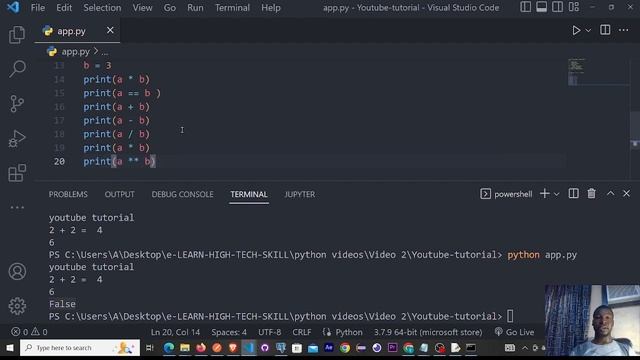Image resolution: width=640 pixels, height=360 pixels.
Task: Open the terminal launch profile dropdown
Action: click(x=556, y=194)
